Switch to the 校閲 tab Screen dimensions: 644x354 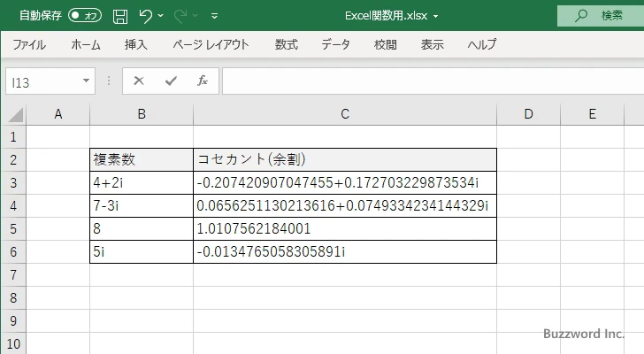(386, 44)
